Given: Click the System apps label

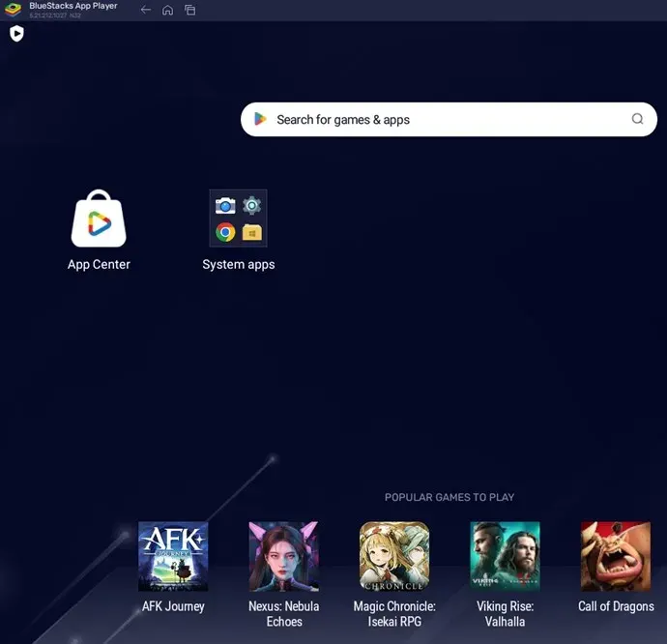Looking at the screenshot, I should (239, 264).
